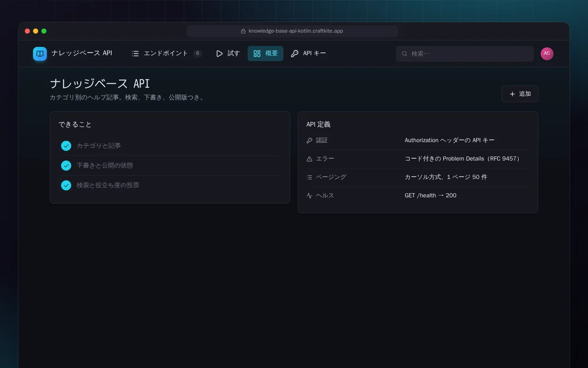The height and width of the screenshot is (368, 588).
Task: Click the book logo icon
Action: pyautogui.click(x=40, y=54)
